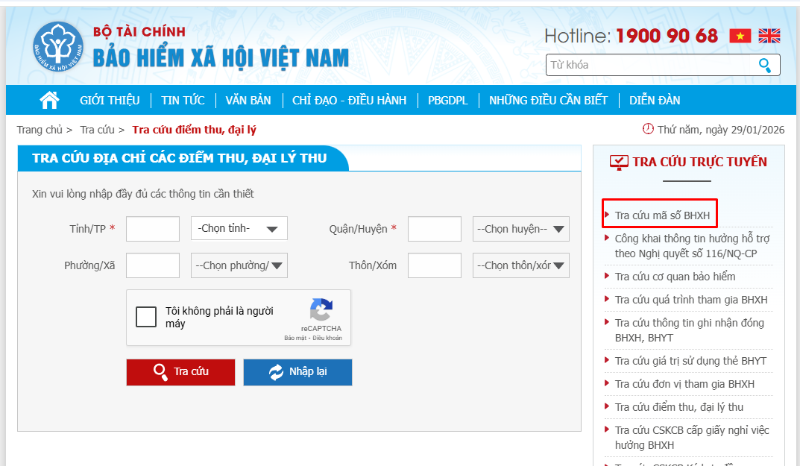Image resolution: width=800 pixels, height=466 pixels.
Task: Open the 'Chọn huyện' dropdown
Action: click(x=521, y=229)
